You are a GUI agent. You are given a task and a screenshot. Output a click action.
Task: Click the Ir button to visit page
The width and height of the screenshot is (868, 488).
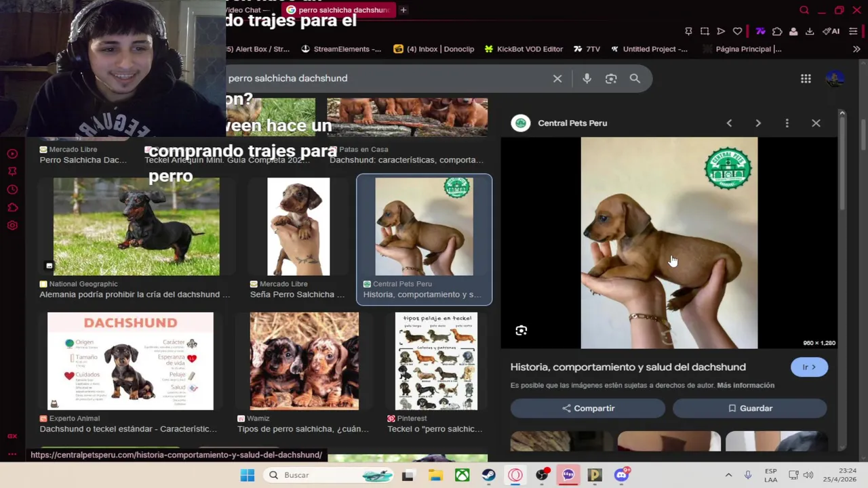point(809,367)
